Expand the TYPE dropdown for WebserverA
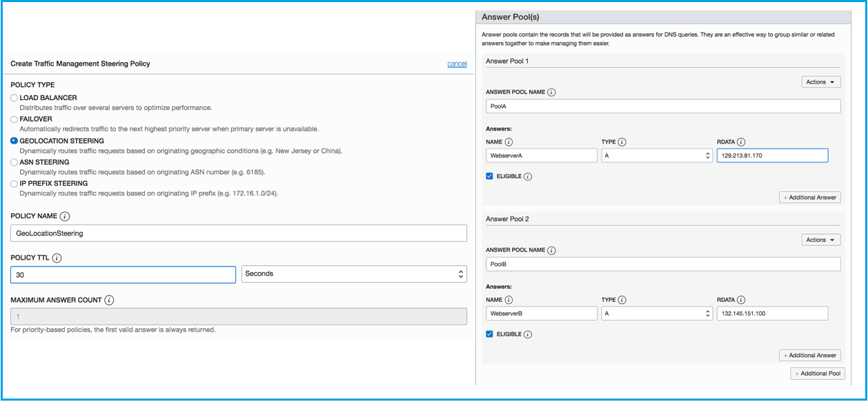This screenshot has height=402, width=868. tap(656, 156)
